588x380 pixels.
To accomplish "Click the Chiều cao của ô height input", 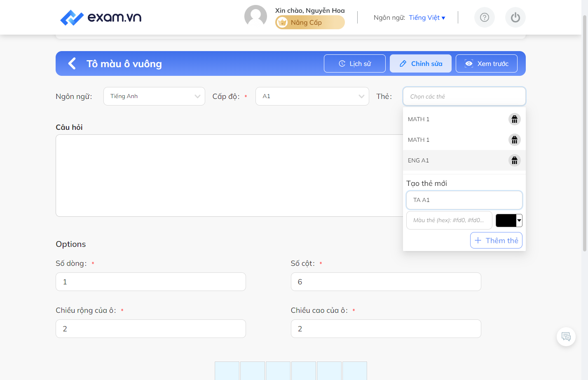I will click(x=386, y=328).
